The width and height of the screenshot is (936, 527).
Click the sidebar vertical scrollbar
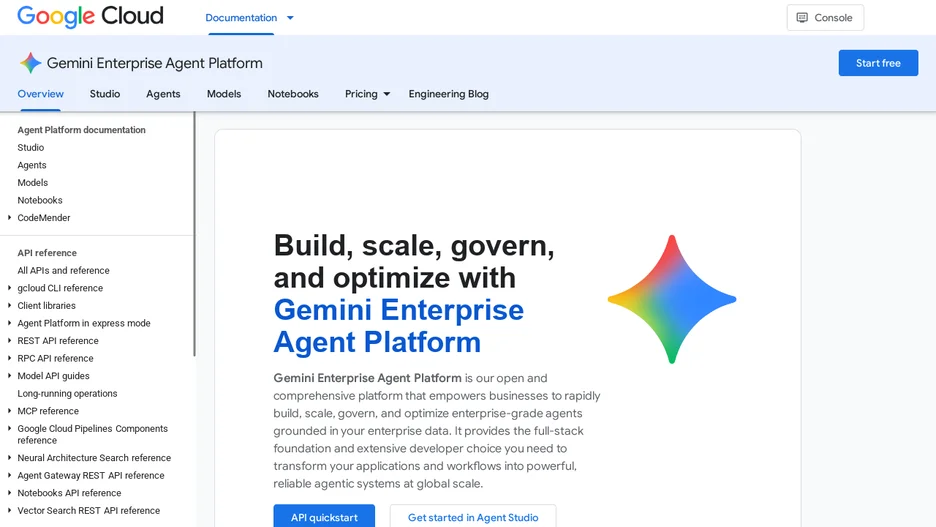pos(194,234)
